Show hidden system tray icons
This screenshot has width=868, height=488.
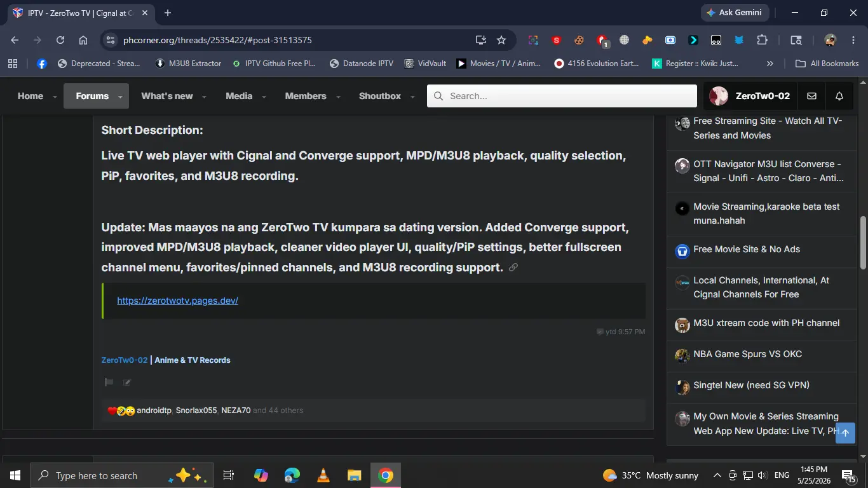pos(717,475)
